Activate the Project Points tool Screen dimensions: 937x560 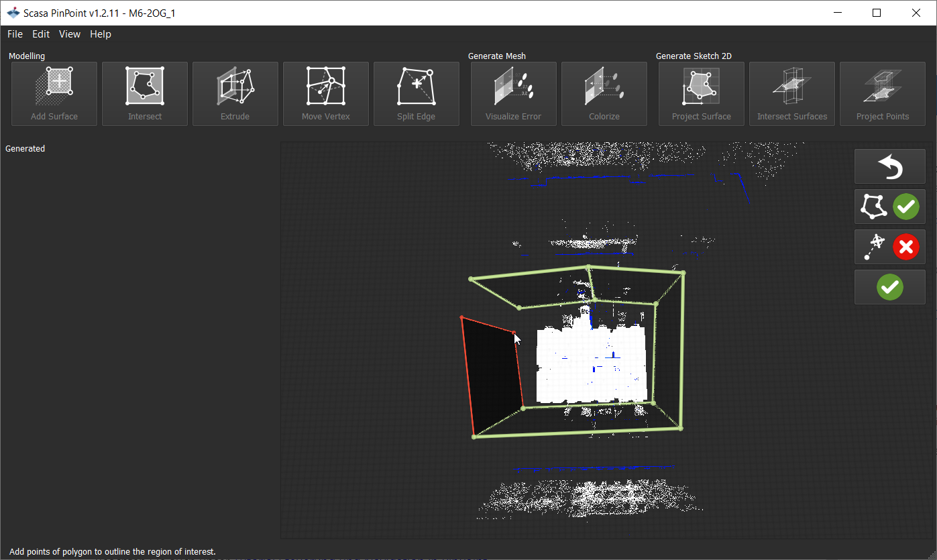[x=883, y=94]
